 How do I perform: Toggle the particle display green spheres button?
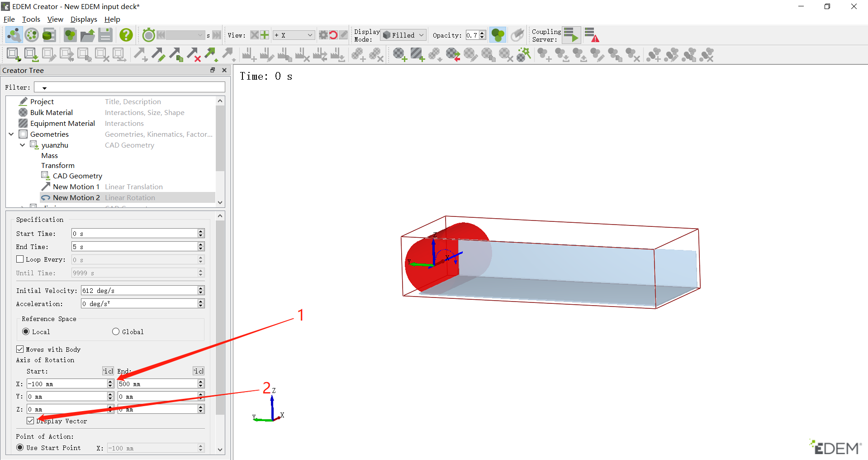pos(498,35)
